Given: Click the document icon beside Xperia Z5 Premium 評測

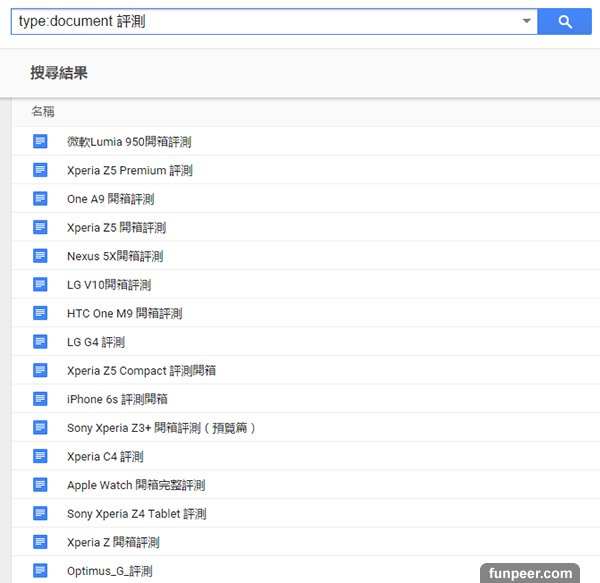Looking at the screenshot, I should click(40, 170).
